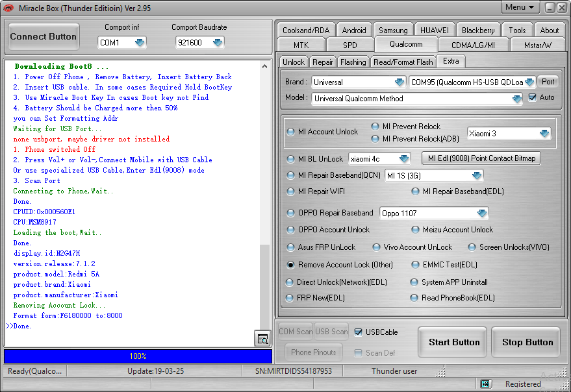Viewport: 571px width, 392px height.
Task: Choose Asus FRP UnLock option
Action: click(321, 247)
